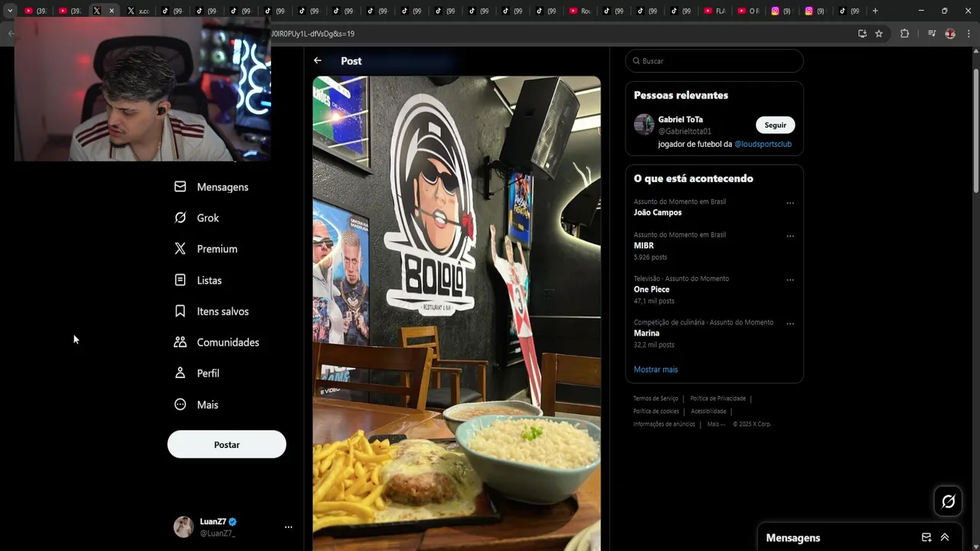This screenshot has width=980, height=551.
Task: Open the post's restaurant photo
Action: tap(456, 313)
